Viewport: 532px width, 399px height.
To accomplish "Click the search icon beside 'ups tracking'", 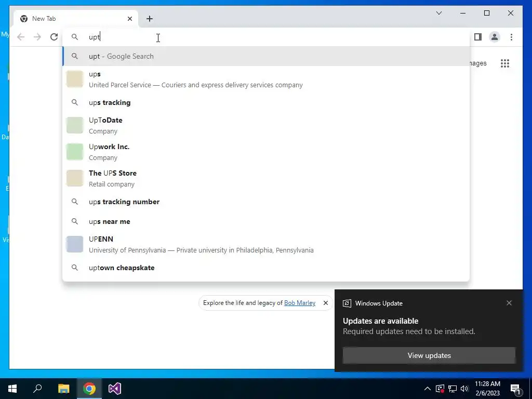I will click(x=75, y=102).
